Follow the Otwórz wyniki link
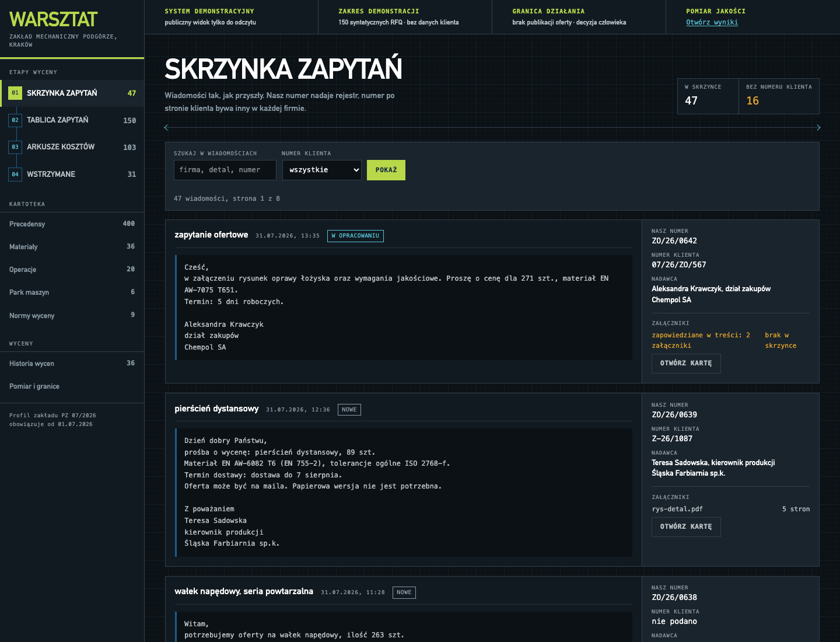 [712, 22]
